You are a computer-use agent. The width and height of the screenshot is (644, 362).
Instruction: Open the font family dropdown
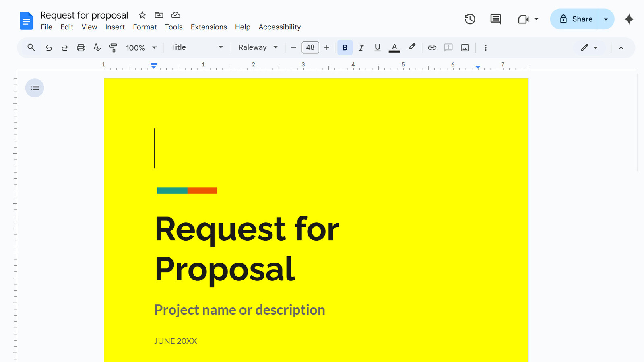coord(257,47)
